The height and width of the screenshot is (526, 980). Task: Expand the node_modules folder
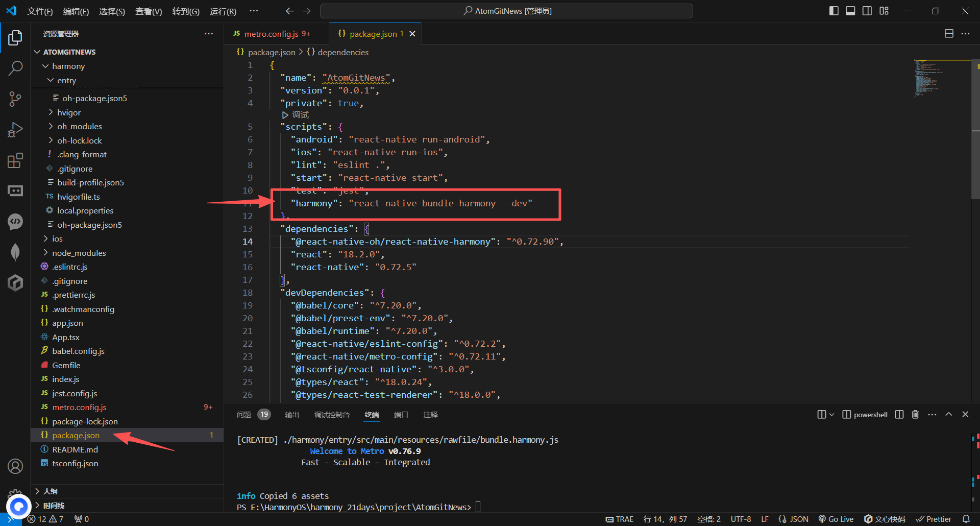pyautogui.click(x=128, y=253)
